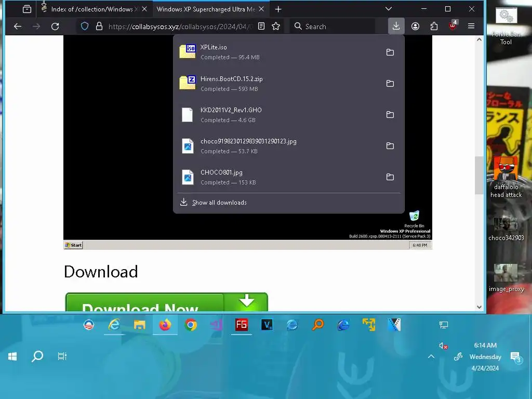Open Visual Studio from the taskbar
Screen dimensions: 532x399
coord(216,325)
